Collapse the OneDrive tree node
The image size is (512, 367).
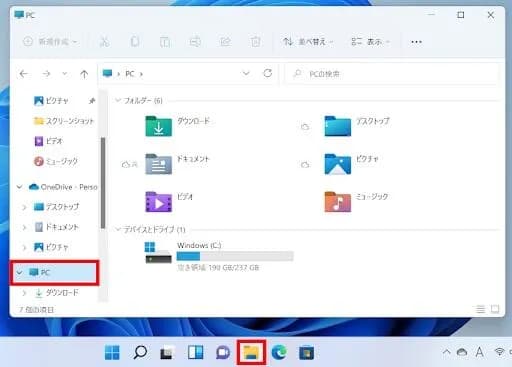(20, 187)
